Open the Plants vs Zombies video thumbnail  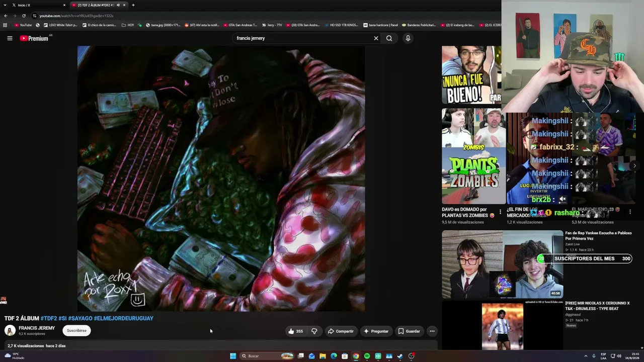473,156
